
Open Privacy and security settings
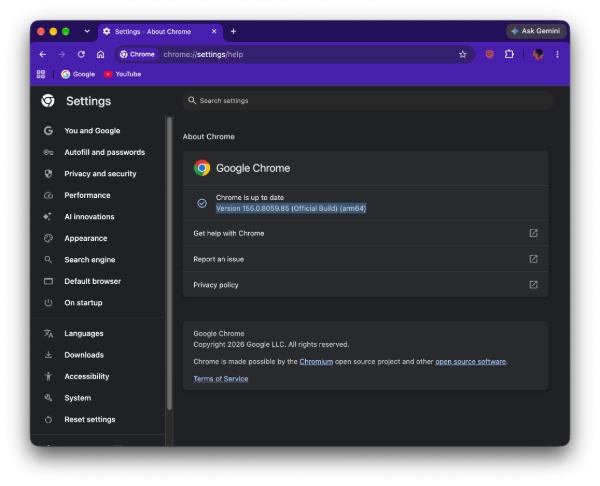click(x=98, y=174)
